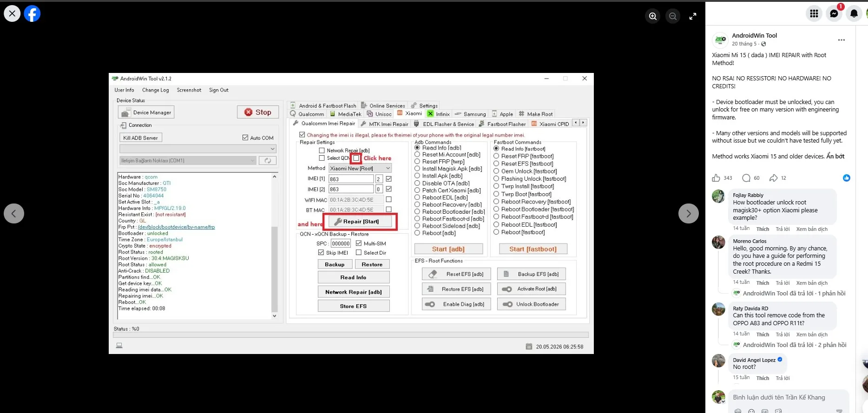Click the status bar computer icon
Viewport: 868px width, 413px height.
tap(119, 346)
